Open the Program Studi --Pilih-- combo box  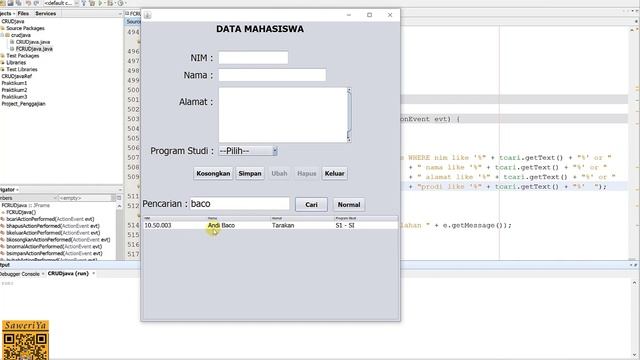(248, 151)
